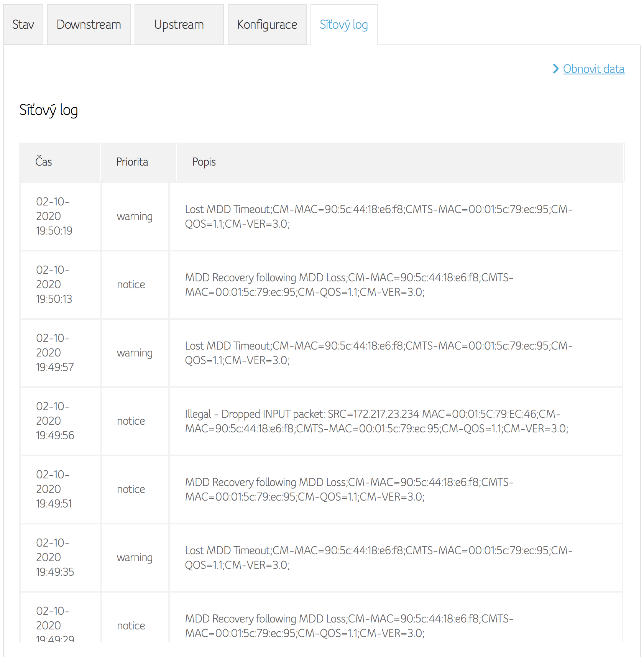Click the notice priority in 19:49:51 row
Viewport: 644px width, 657px height.
click(x=131, y=489)
